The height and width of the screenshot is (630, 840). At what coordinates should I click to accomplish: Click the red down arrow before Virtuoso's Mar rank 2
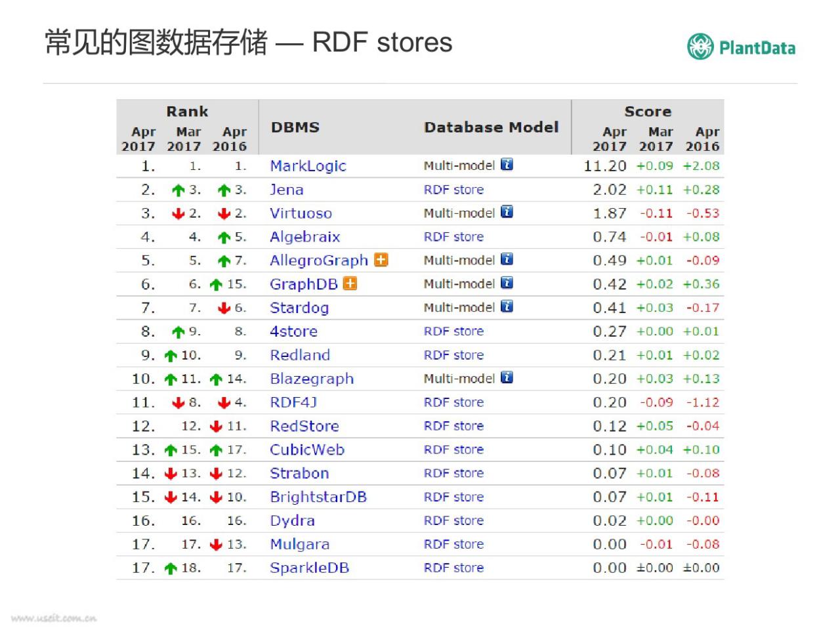[178, 214]
